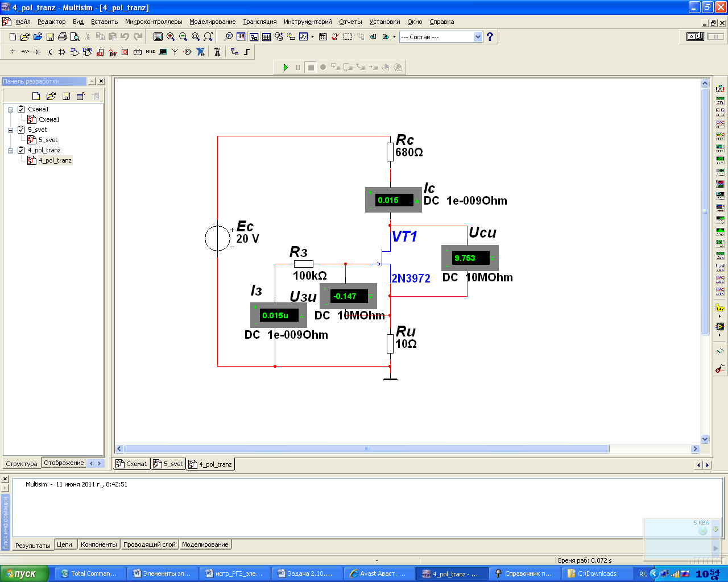This screenshot has height=582, width=728.
Task: Switch to Total Commander in the taskbar
Action: pos(89,573)
